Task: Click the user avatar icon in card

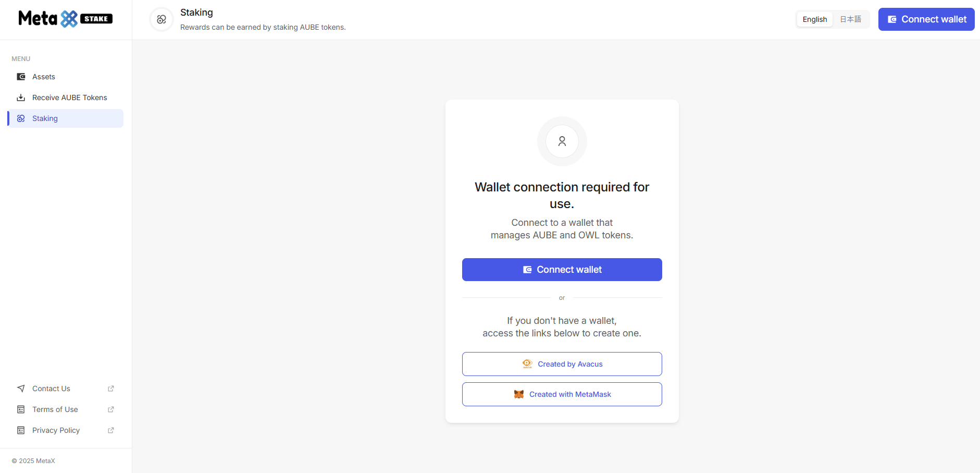Action: click(562, 141)
